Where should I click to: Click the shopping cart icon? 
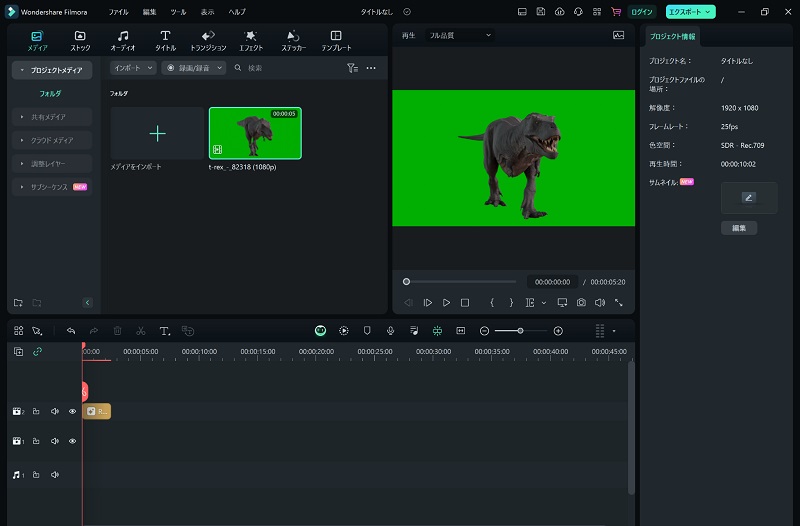[616, 12]
